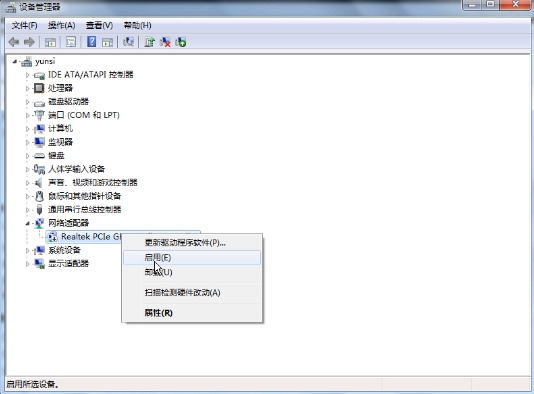This screenshot has height=394, width=534.
Task: Open the 查看(V) menu
Action: [99, 26]
